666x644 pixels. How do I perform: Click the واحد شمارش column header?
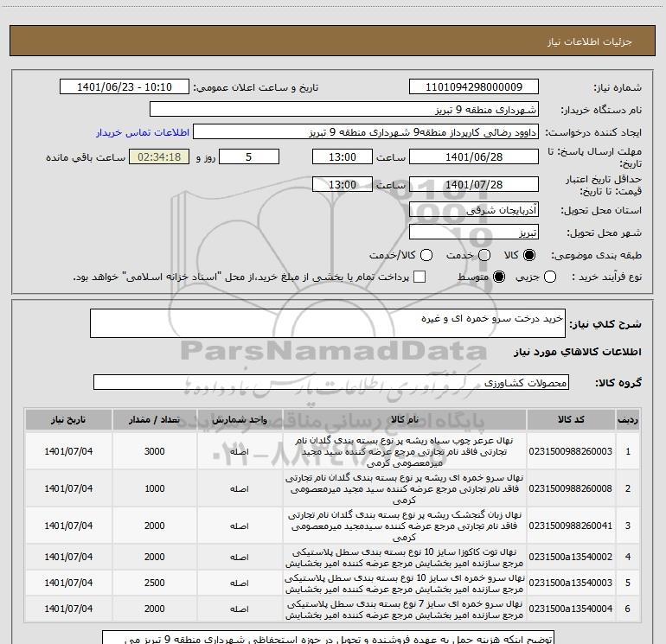(x=240, y=419)
